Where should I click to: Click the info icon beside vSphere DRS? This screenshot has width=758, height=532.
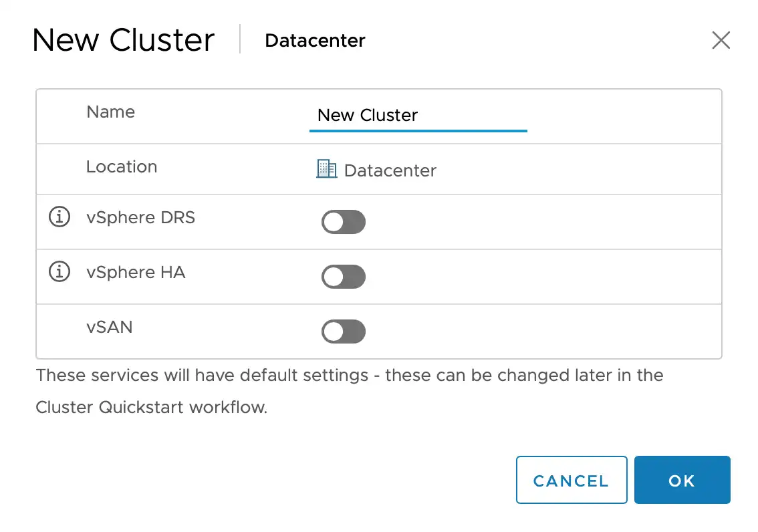(59, 217)
